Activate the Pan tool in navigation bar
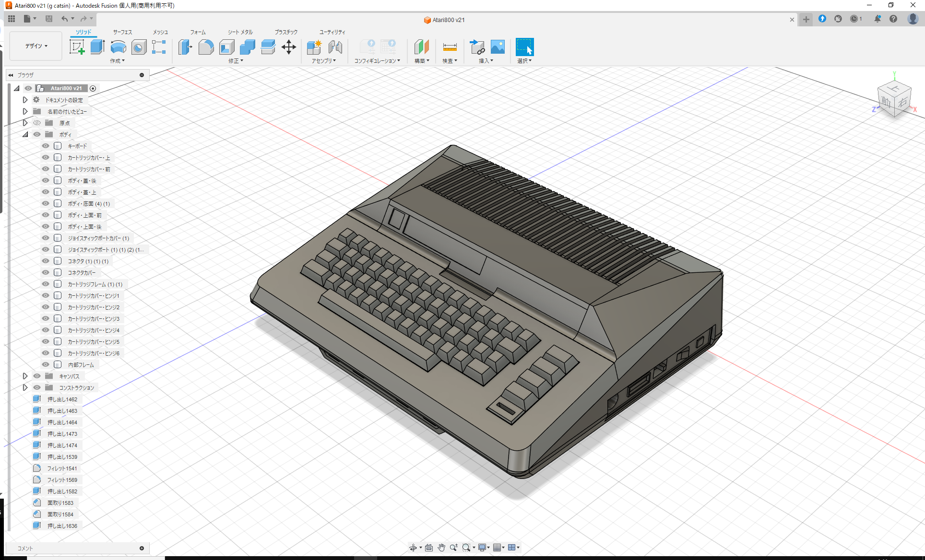Viewport: 925px width, 560px height. click(441, 547)
